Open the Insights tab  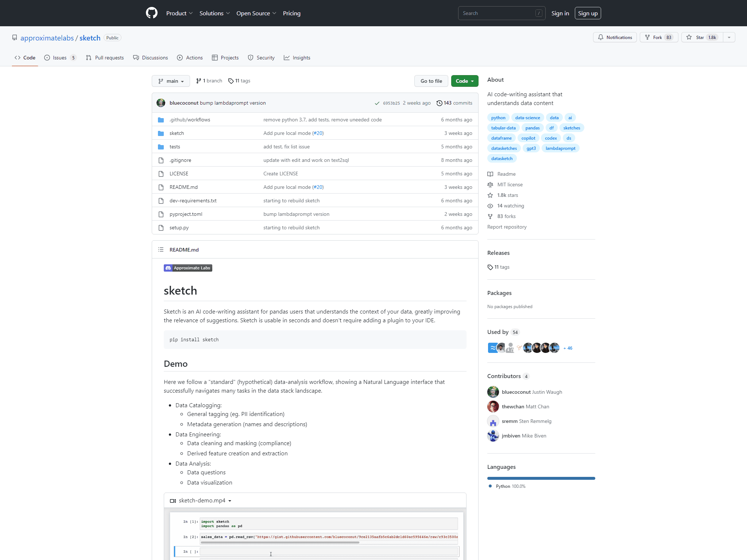(297, 58)
